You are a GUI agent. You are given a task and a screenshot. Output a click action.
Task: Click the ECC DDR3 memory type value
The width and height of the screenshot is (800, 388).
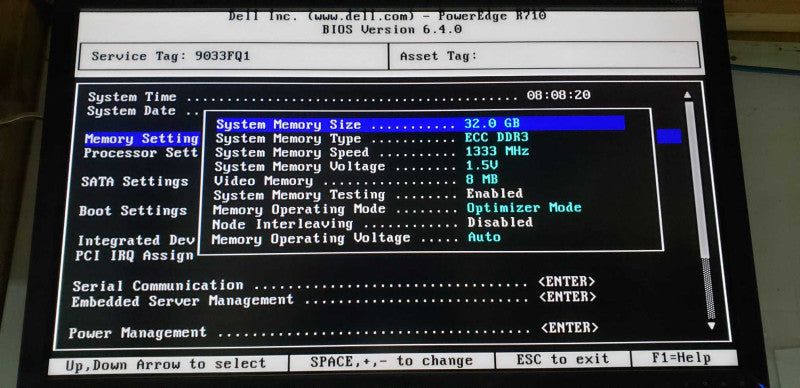tap(496, 137)
